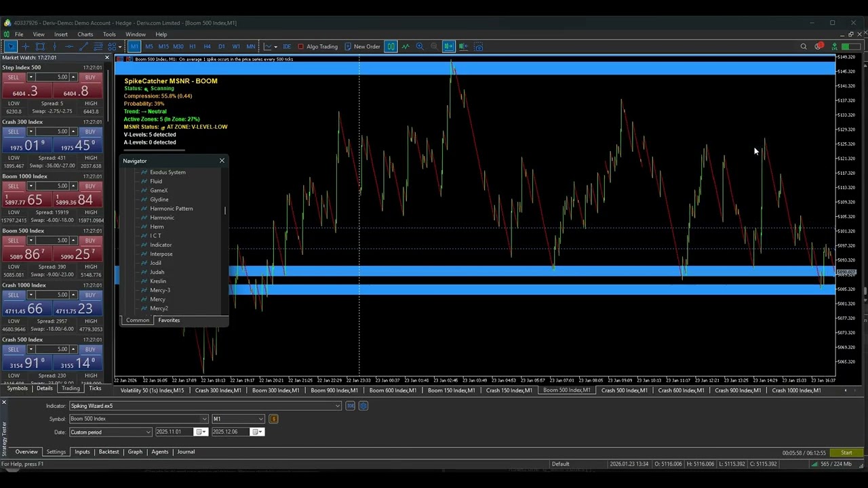The width and height of the screenshot is (868, 488).
Task: Close the Navigator panel
Action: click(222, 161)
